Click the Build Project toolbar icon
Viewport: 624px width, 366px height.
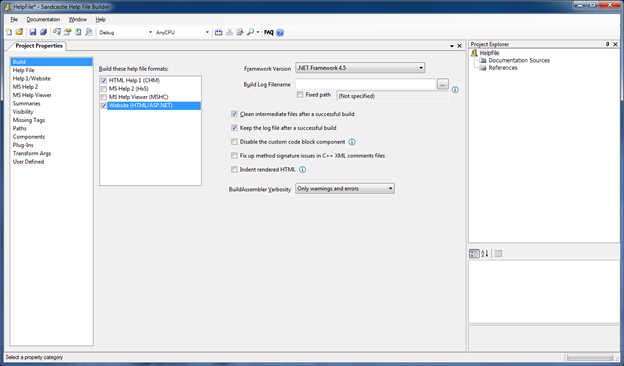(x=218, y=32)
